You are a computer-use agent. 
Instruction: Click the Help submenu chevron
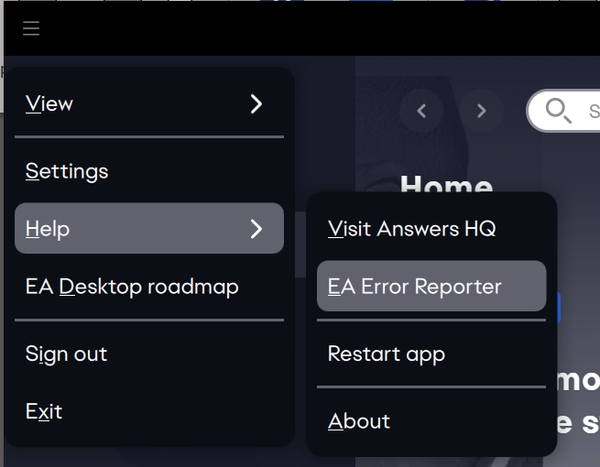(x=256, y=229)
